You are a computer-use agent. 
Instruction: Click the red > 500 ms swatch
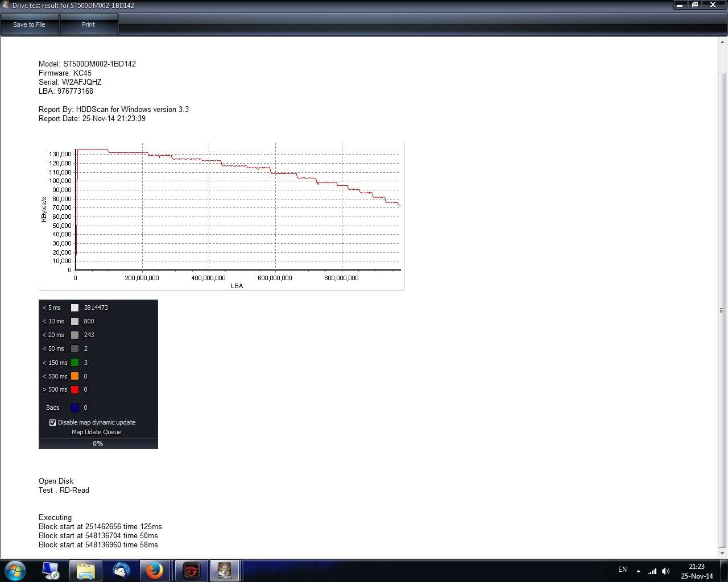(75, 389)
